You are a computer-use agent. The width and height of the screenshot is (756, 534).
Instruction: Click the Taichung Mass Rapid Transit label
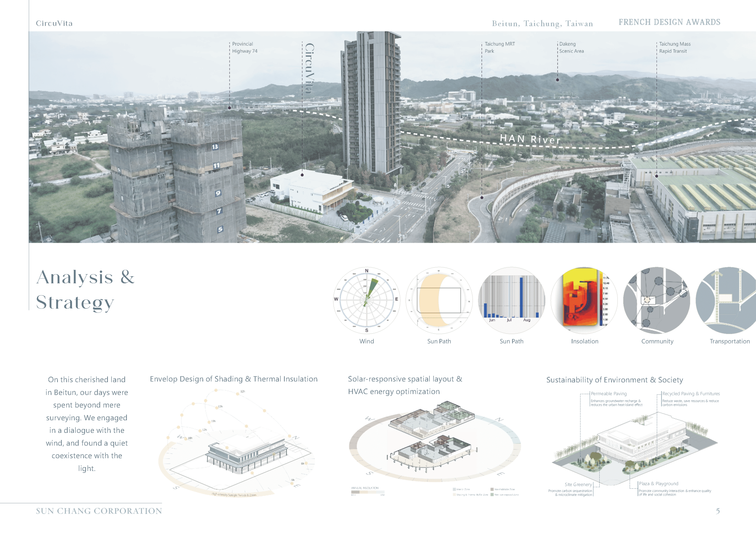pos(674,48)
